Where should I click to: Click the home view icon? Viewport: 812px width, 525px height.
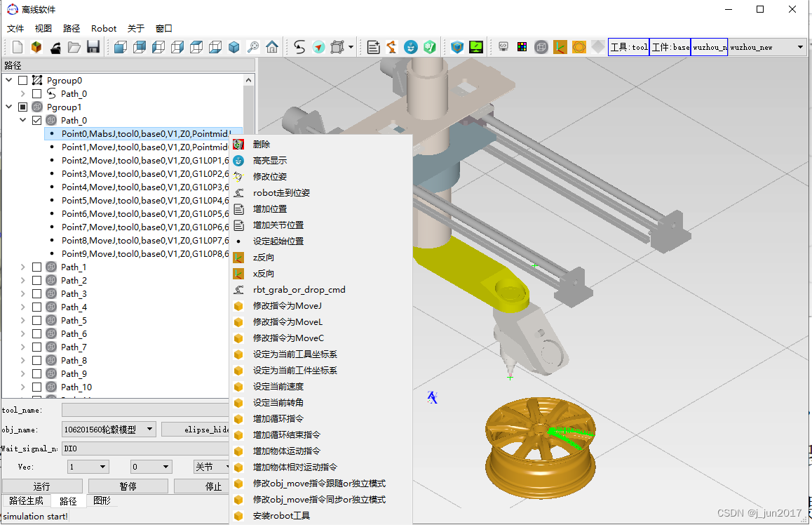272,47
